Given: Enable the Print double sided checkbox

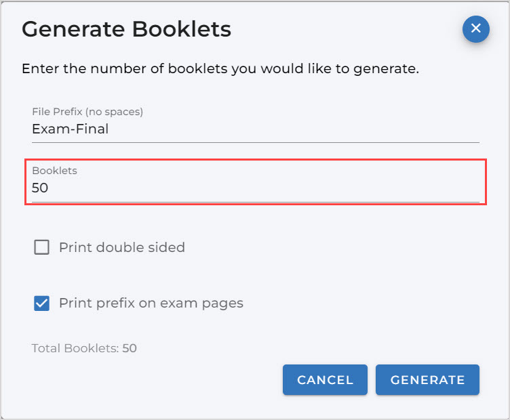Looking at the screenshot, I should [42, 247].
